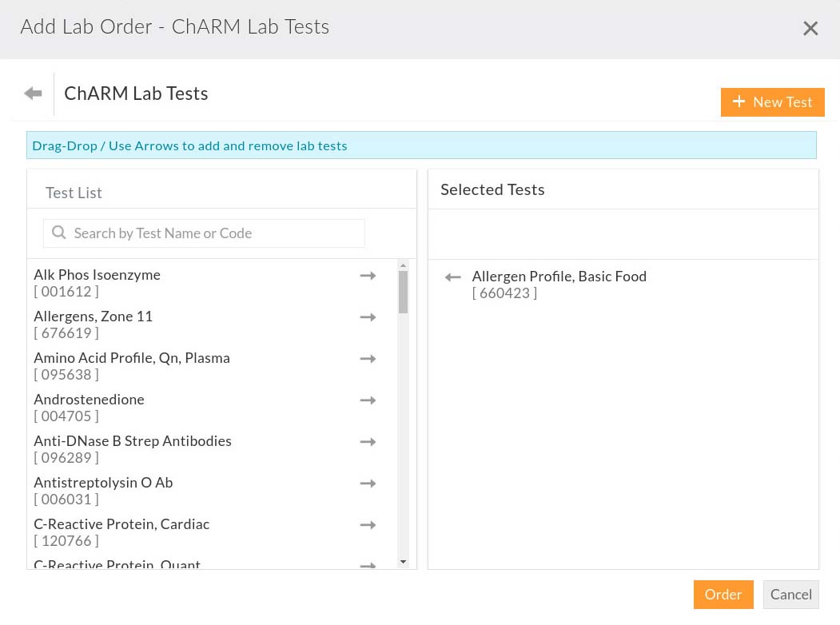The height and width of the screenshot is (625, 840).
Task: Add Androstenedione using the right arrow
Action: [x=368, y=400]
